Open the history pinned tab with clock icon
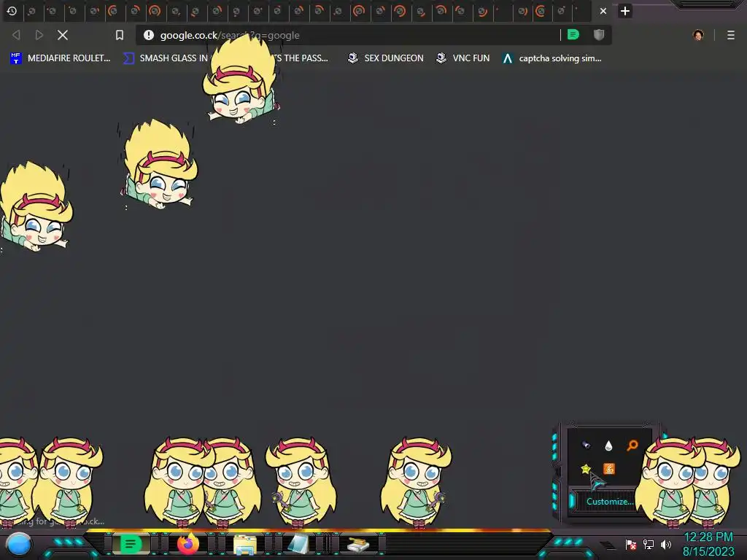 pos(12,11)
